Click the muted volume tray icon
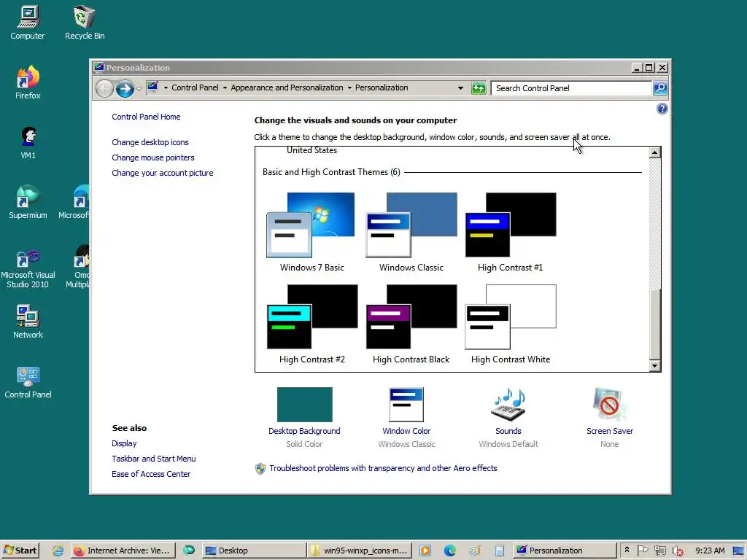Screen dimensions: 747x560 point(677,551)
